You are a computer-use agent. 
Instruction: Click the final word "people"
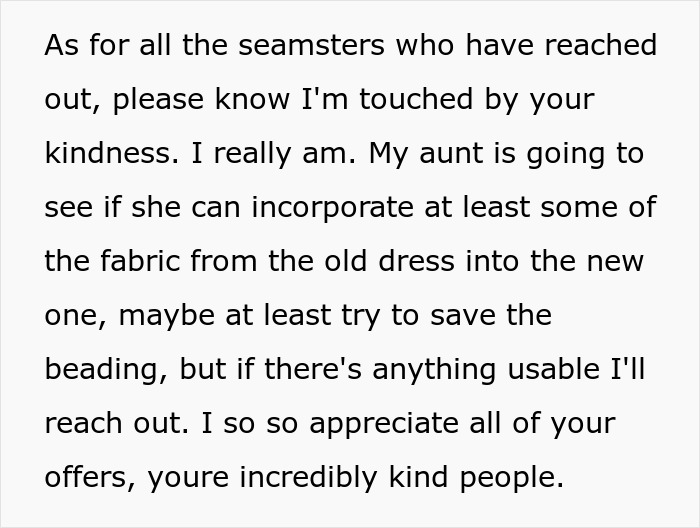click(x=518, y=478)
